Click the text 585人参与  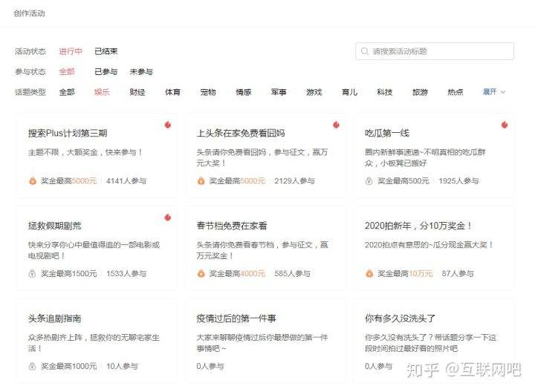pos(293,274)
